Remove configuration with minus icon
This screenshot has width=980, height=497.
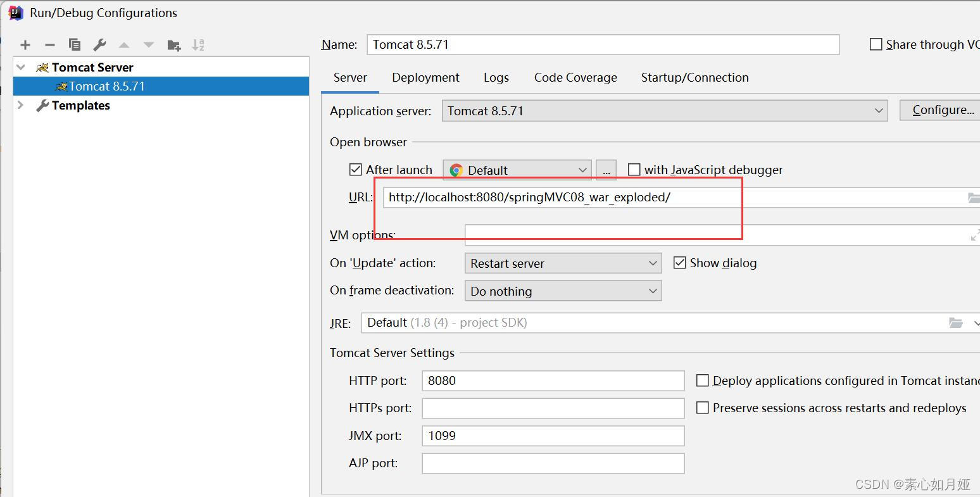[50, 45]
